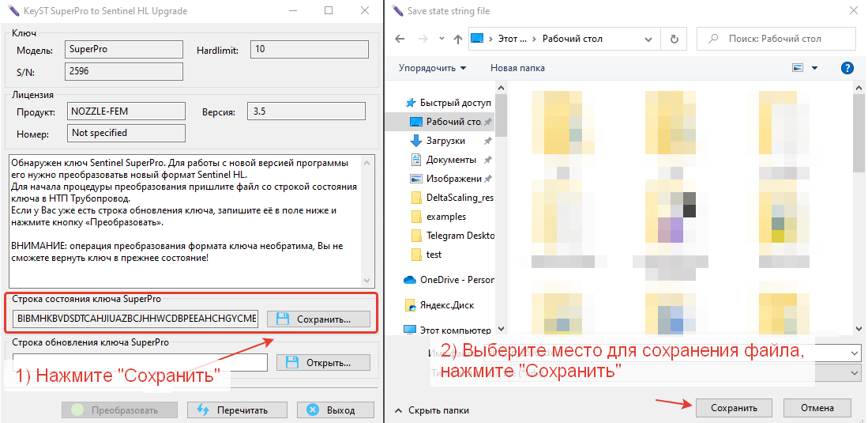The height and width of the screenshot is (423, 868).
Task: Click the Документы document icon
Action: (416, 160)
